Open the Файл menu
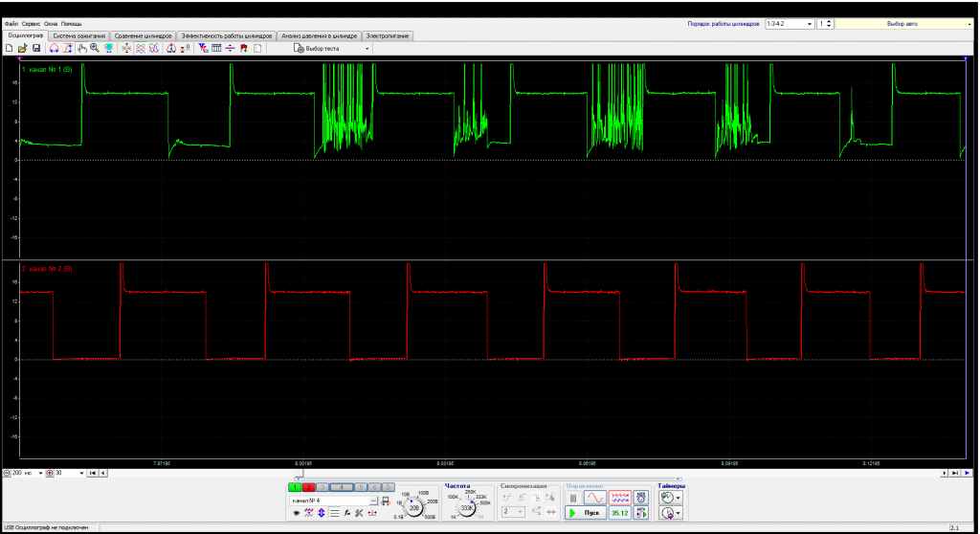Image resolution: width=980 pixels, height=534 pixels. tap(11, 24)
